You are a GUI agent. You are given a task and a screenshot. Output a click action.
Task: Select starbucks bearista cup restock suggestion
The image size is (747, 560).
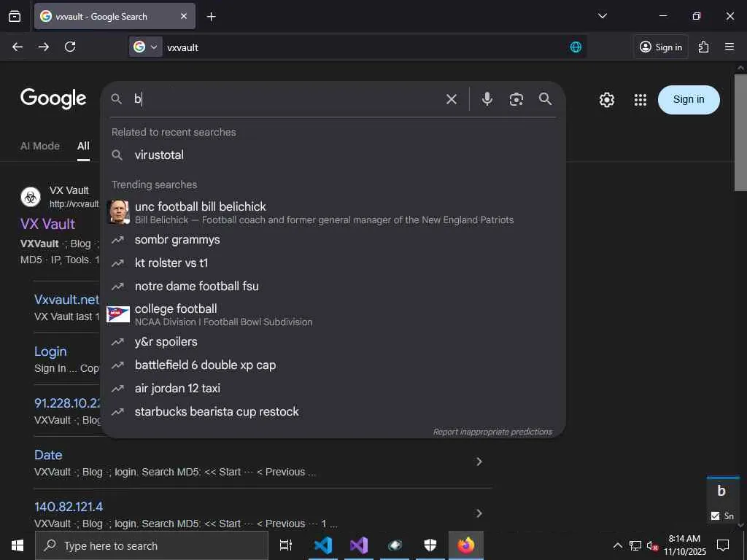333,412
